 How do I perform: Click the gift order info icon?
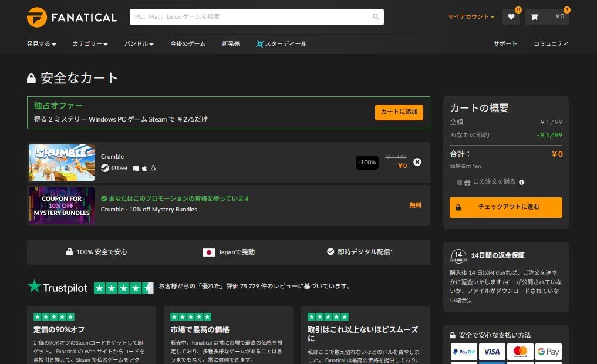tap(522, 183)
